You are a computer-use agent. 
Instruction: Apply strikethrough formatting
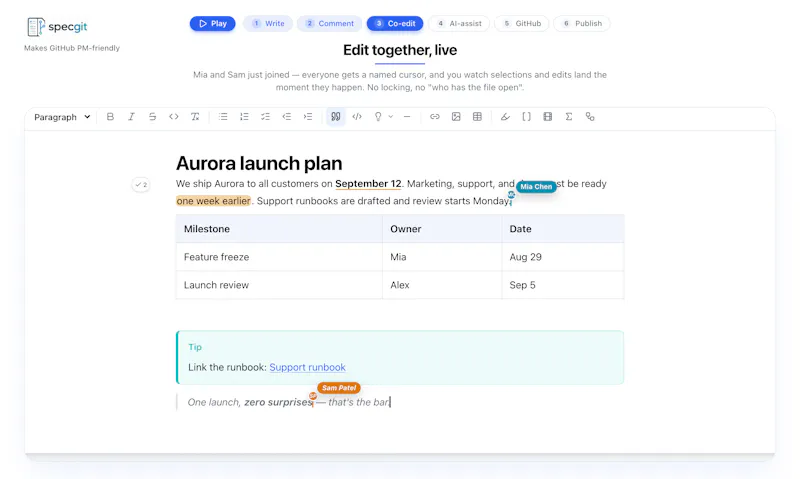153,117
